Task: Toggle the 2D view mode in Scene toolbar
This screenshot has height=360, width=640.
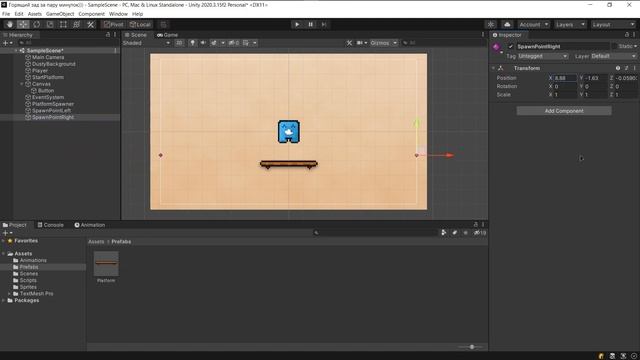Action: tap(179, 43)
